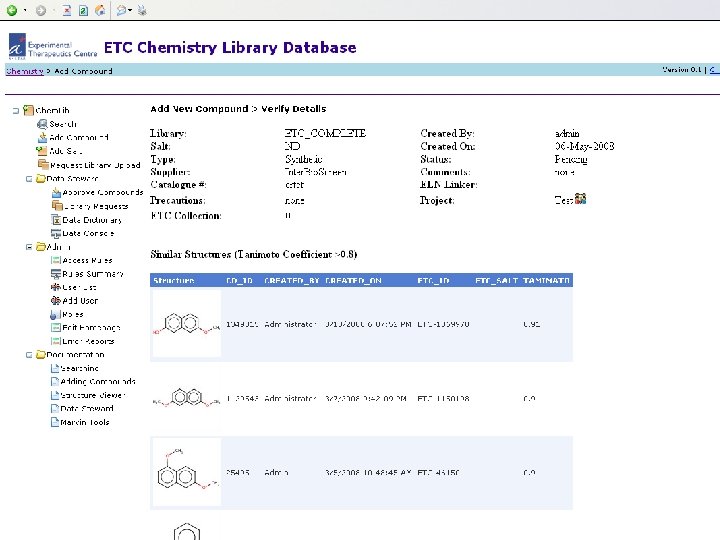Click the Data Steward folder icon

tap(40, 179)
